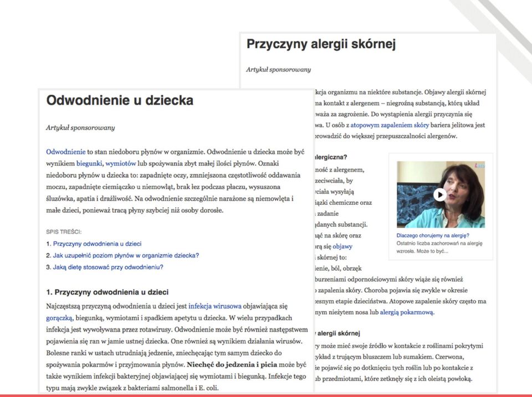Follow the 'wymiotów' hyperlink
The height and width of the screenshot is (397, 532).
pyautogui.click(x=121, y=163)
